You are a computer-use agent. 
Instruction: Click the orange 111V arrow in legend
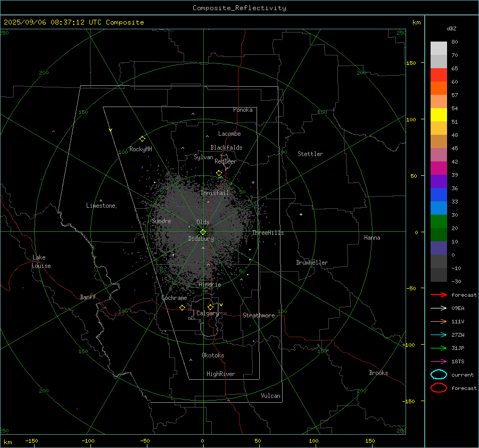439,321
